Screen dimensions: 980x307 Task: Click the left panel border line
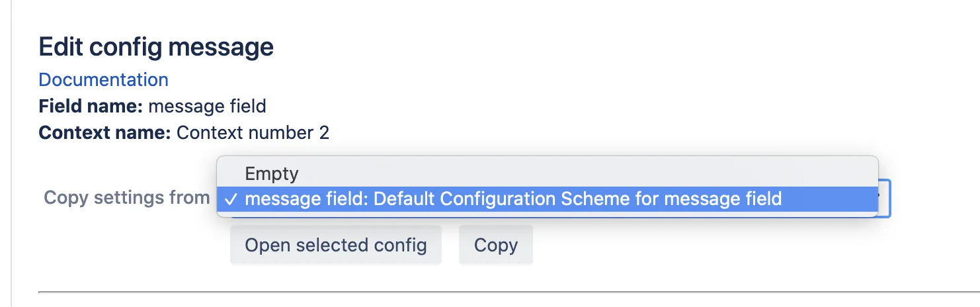[12, 153]
